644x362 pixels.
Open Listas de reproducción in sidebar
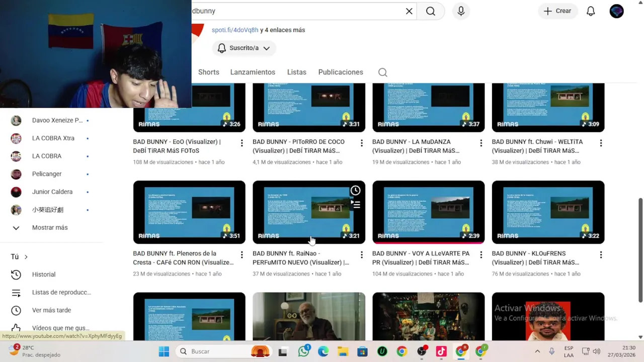50,292
